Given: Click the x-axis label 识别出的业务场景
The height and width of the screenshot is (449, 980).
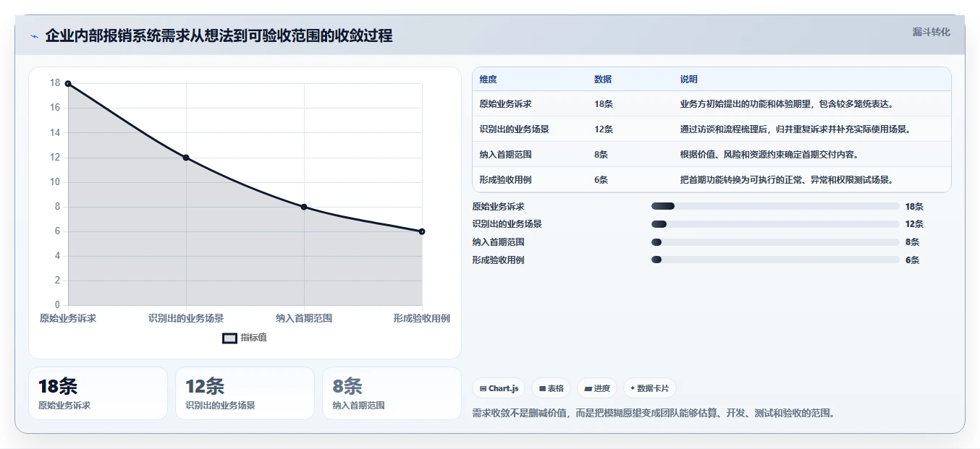Looking at the screenshot, I should pyautogui.click(x=186, y=318).
